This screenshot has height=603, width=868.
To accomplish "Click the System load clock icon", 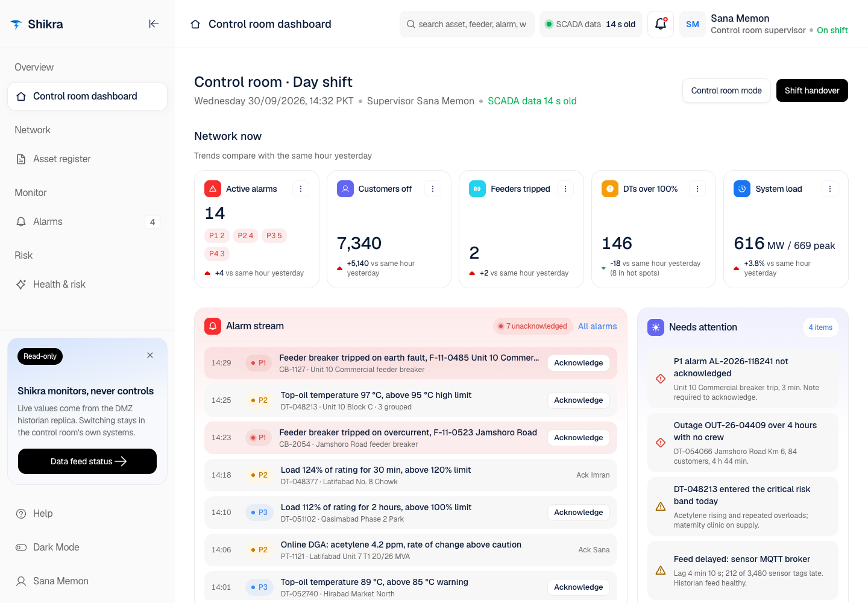I will tap(742, 189).
